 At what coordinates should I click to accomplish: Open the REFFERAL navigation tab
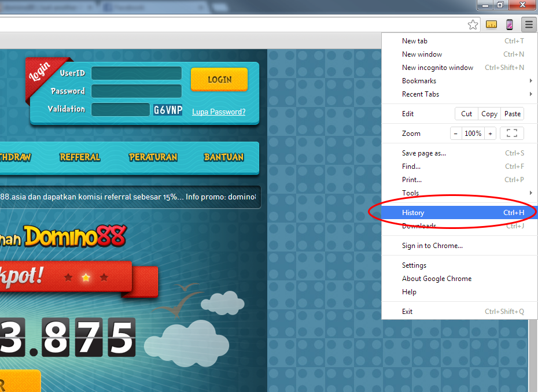[x=80, y=157]
